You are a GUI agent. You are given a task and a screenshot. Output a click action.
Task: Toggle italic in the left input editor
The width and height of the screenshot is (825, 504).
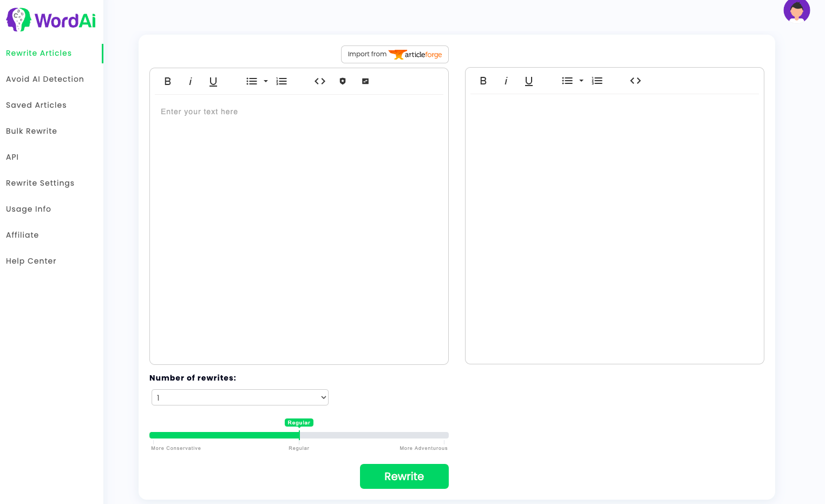(x=191, y=81)
